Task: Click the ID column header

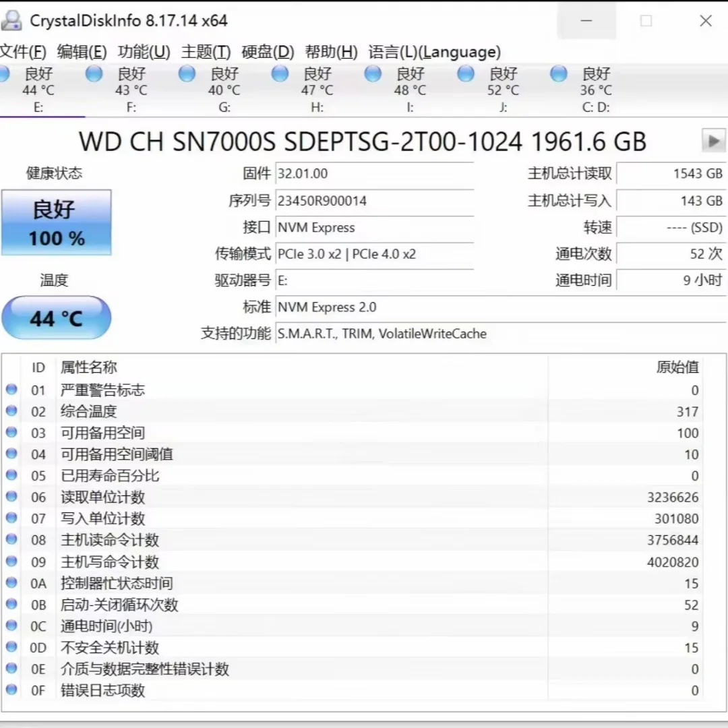Action: point(38,368)
